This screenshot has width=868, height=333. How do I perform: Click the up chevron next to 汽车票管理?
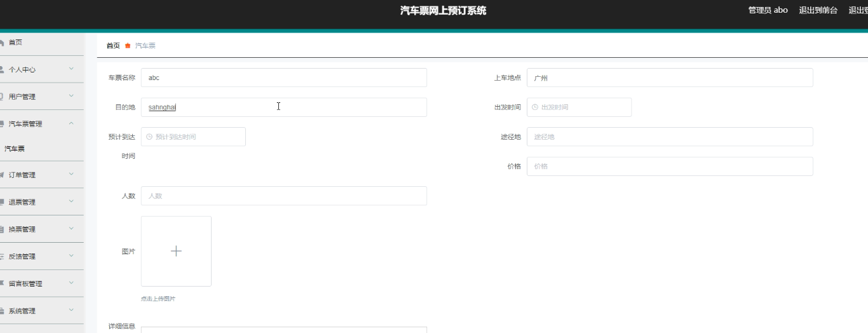(x=71, y=123)
